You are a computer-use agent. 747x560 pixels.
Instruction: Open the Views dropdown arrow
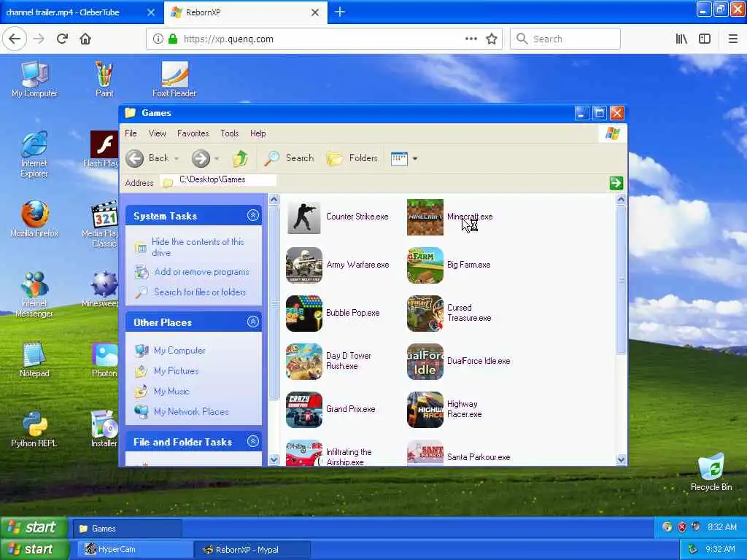pyautogui.click(x=415, y=158)
